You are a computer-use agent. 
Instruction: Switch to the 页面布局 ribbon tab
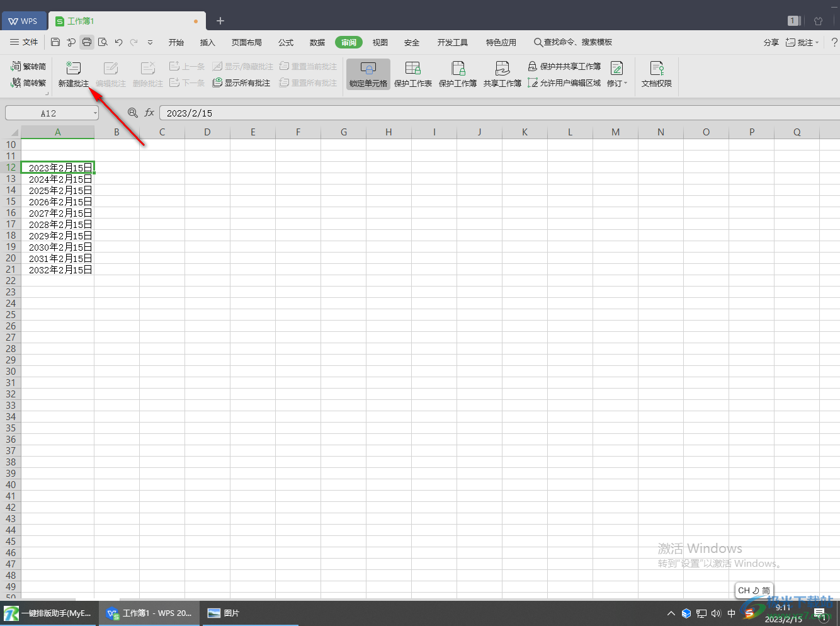point(247,42)
